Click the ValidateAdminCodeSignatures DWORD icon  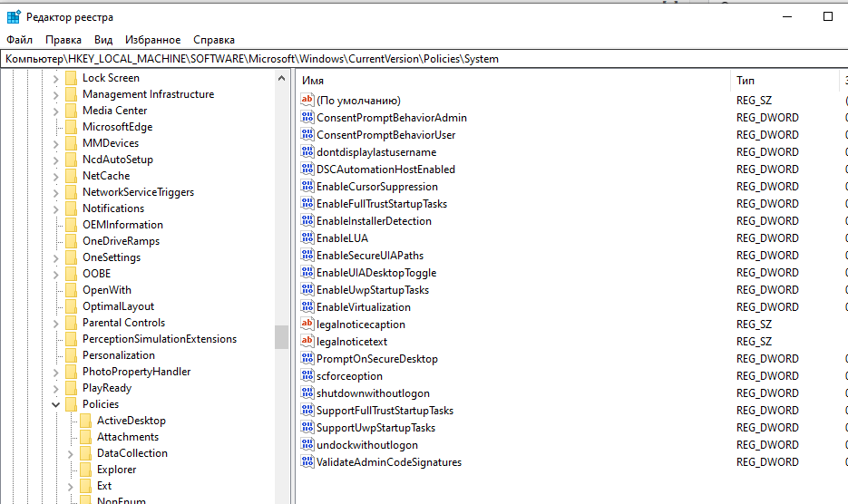pyautogui.click(x=307, y=462)
